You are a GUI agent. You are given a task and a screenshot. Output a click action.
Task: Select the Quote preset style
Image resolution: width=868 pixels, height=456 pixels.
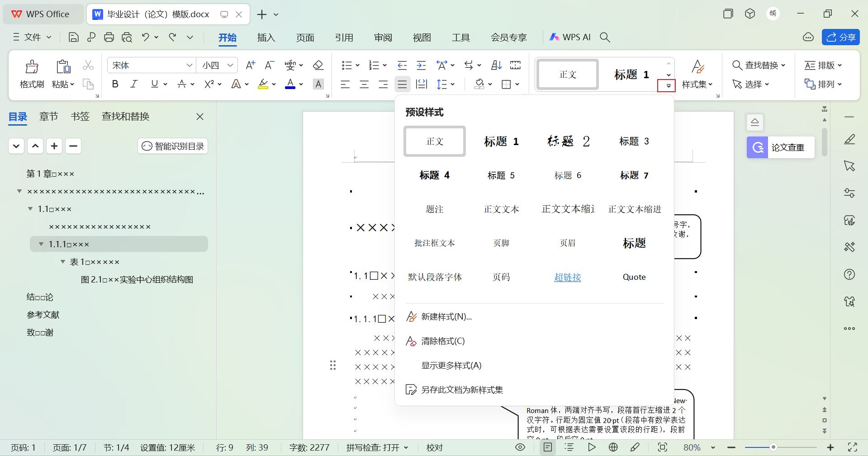pos(634,277)
